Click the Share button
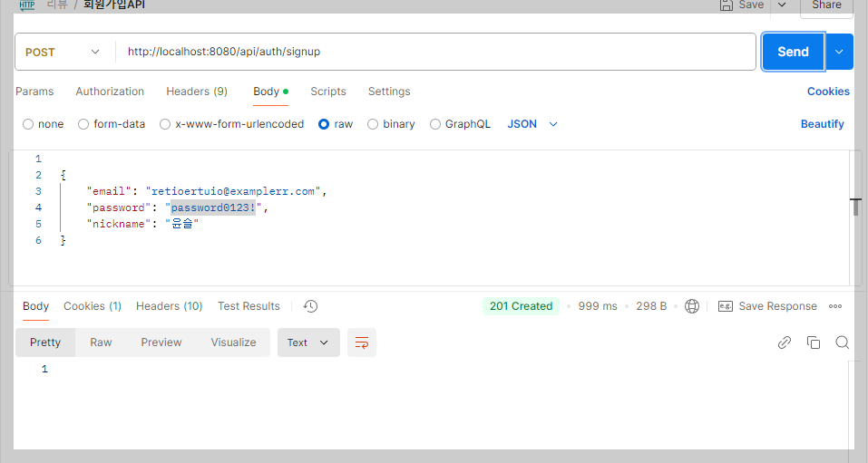The height and width of the screenshot is (463, 868). [x=826, y=5]
